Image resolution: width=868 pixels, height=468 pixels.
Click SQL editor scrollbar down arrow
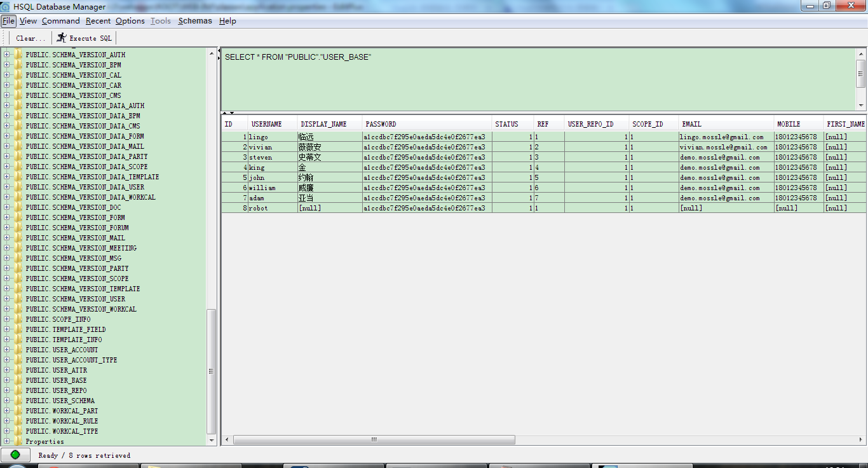(x=861, y=106)
